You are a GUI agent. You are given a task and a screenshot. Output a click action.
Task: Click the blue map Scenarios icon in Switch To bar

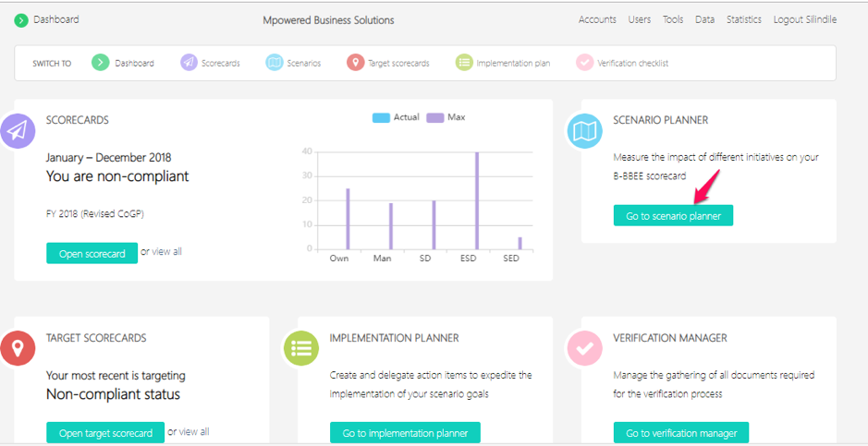[x=275, y=63]
